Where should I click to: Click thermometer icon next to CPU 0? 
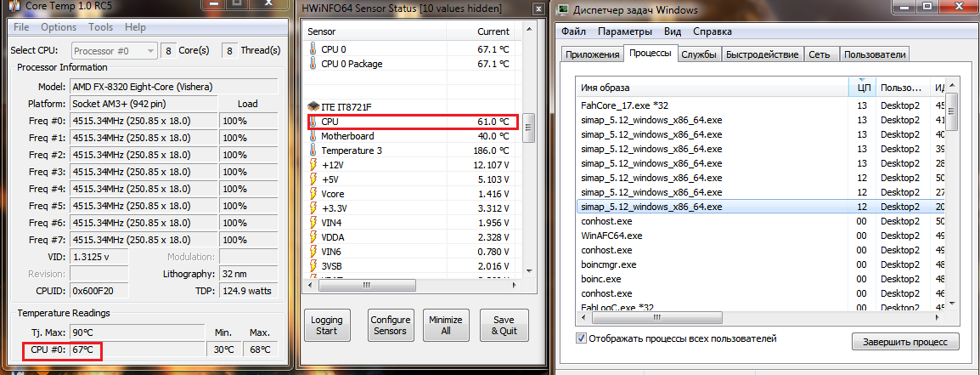313,48
